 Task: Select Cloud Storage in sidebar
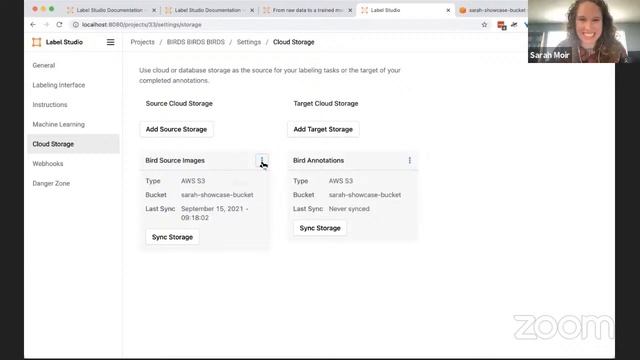click(x=73, y=144)
